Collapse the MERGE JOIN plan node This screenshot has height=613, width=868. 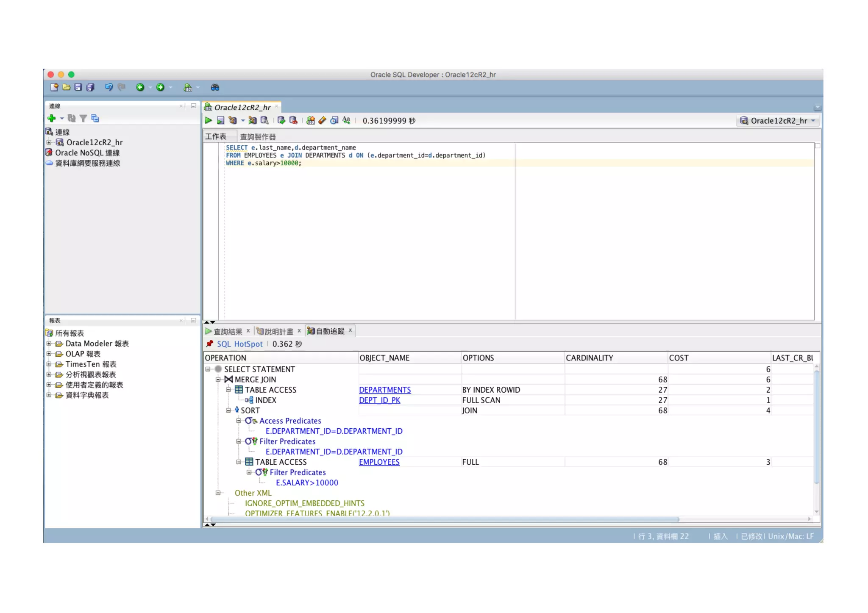(218, 379)
